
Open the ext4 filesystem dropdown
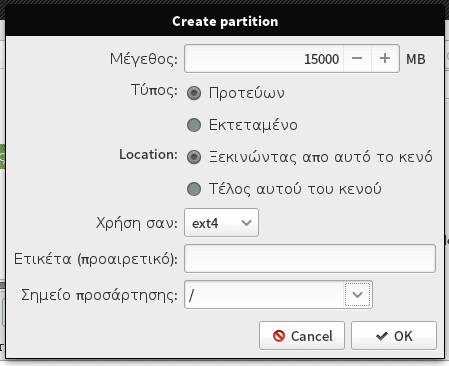click(221, 223)
